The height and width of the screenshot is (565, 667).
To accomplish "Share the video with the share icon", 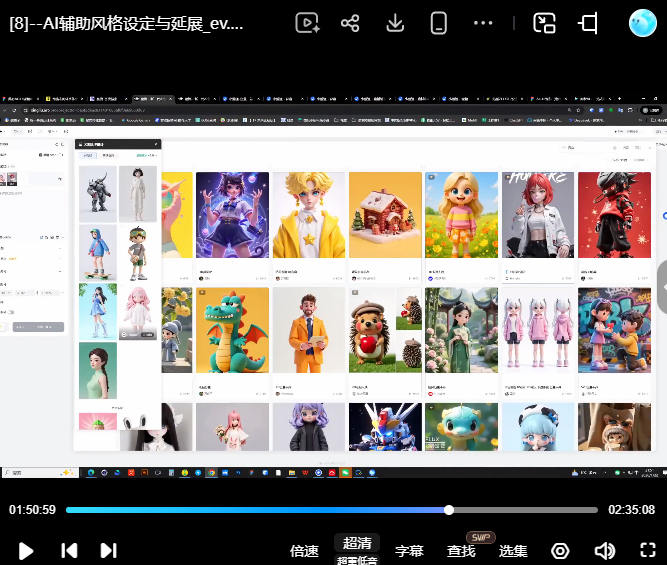I will click(x=350, y=23).
